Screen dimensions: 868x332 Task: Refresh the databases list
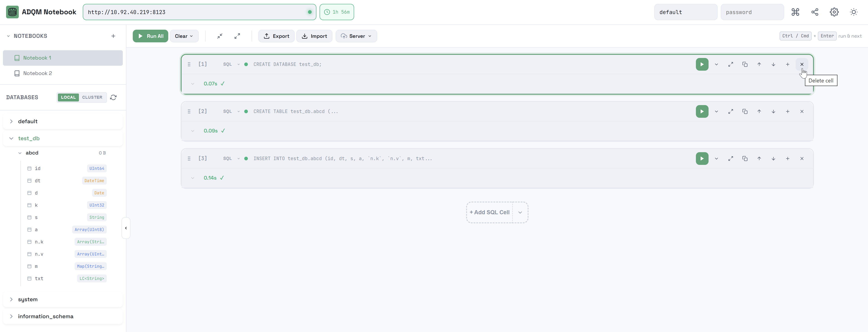point(113,97)
